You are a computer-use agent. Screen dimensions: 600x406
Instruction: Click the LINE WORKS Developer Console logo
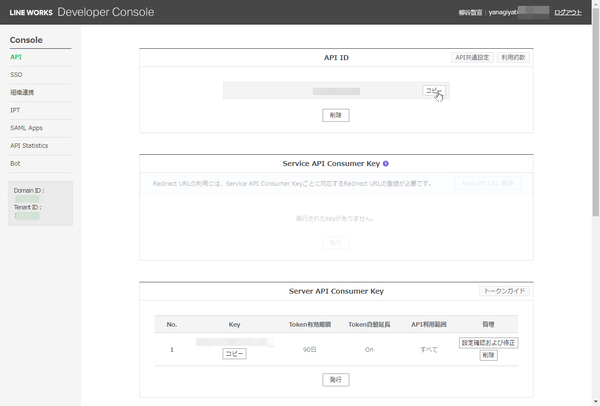[82, 12]
